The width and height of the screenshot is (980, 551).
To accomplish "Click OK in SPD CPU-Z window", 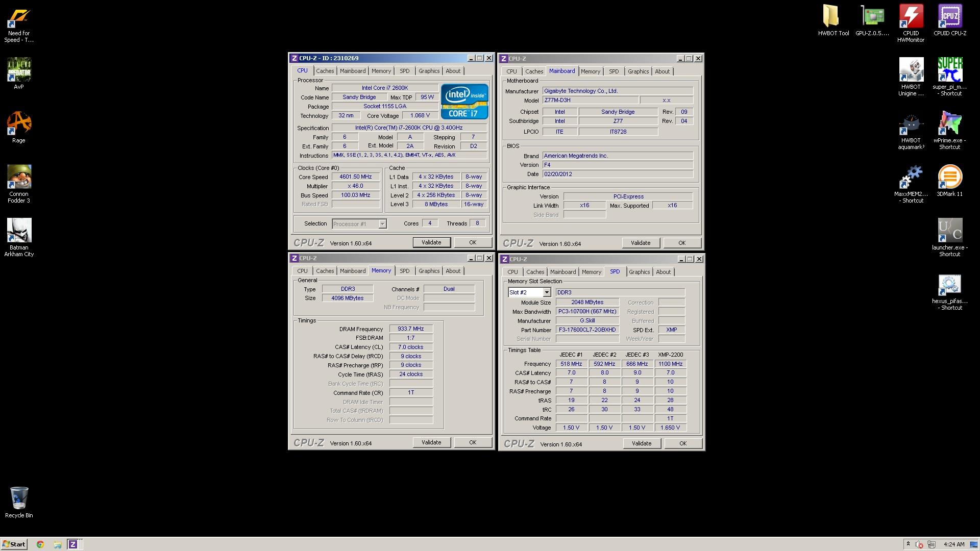I will click(683, 443).
